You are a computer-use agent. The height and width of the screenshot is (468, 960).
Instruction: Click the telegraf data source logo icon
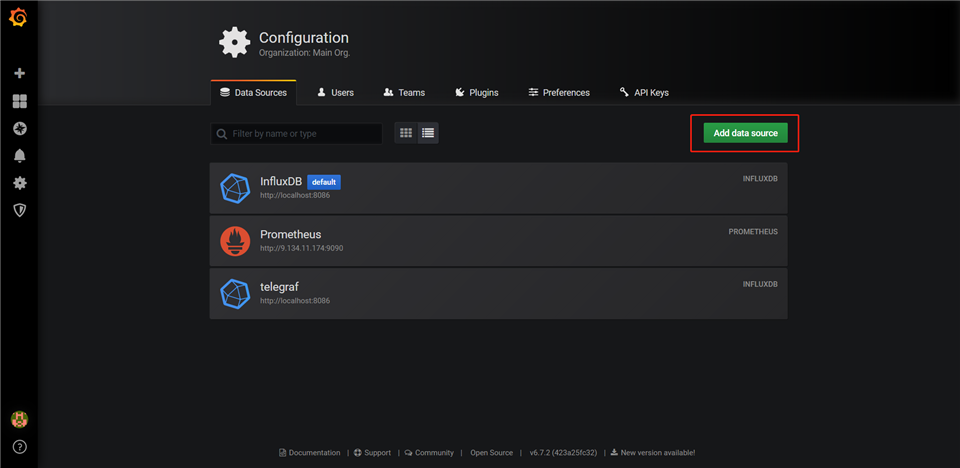pyautogui.click(x=235, y=293)
